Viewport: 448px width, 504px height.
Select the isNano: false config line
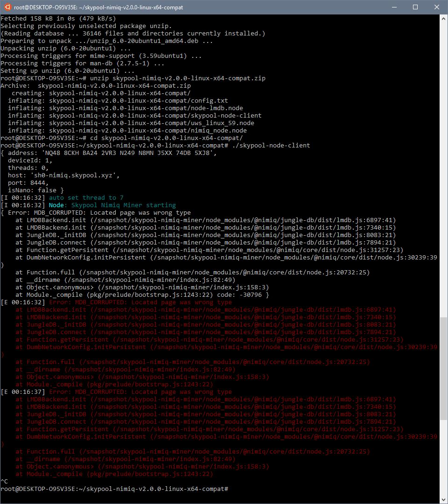(33, 190)
